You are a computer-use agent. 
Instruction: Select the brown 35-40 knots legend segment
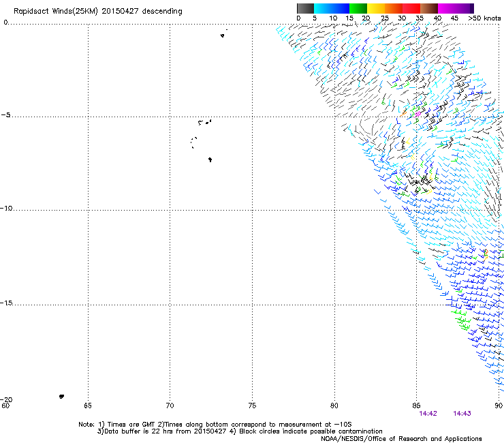click(429, 8)
